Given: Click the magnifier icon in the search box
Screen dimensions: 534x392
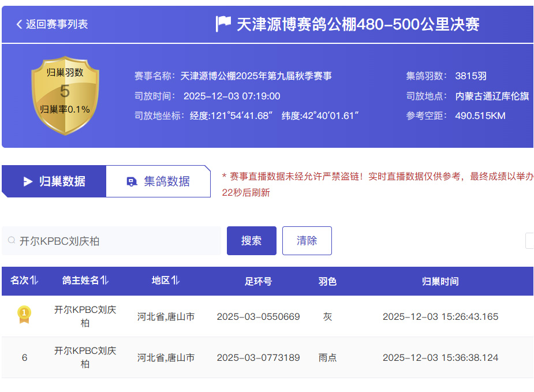Looking at the screenshot, I should click(12, 241).
